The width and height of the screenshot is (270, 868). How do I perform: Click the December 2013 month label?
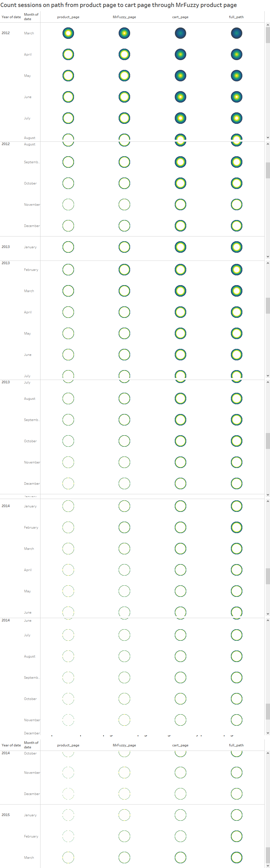pos(32,484)
